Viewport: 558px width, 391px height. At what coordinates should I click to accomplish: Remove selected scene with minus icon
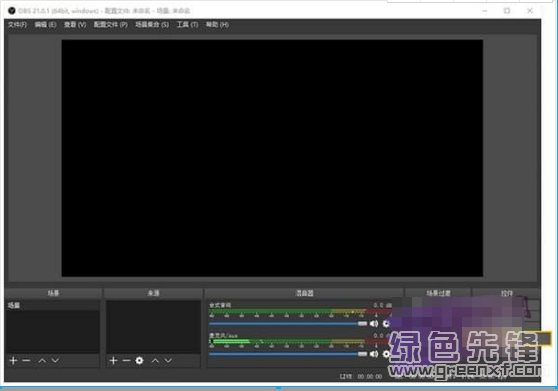click(26, 360)
